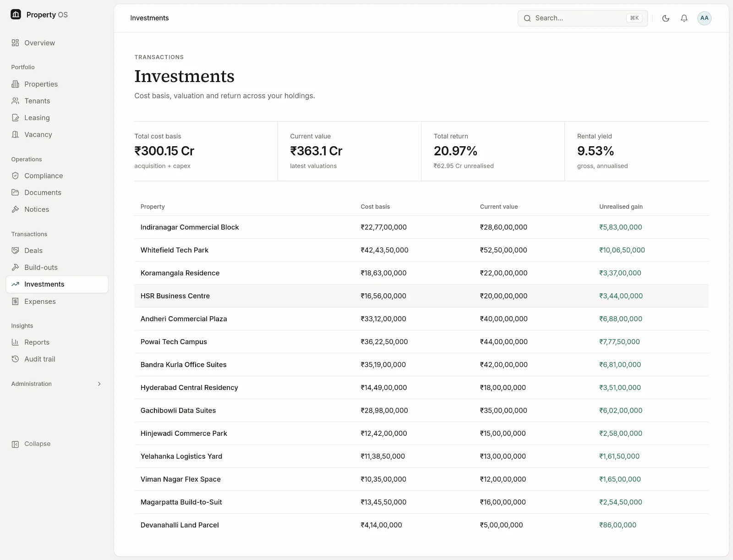Click the Investments trend-line icon
The width and height of the screenshot is (733, 560).
pos(15,284)
